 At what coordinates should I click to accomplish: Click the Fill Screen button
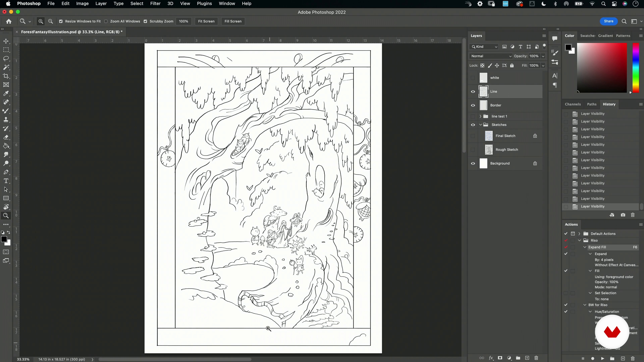pos(233,21)
